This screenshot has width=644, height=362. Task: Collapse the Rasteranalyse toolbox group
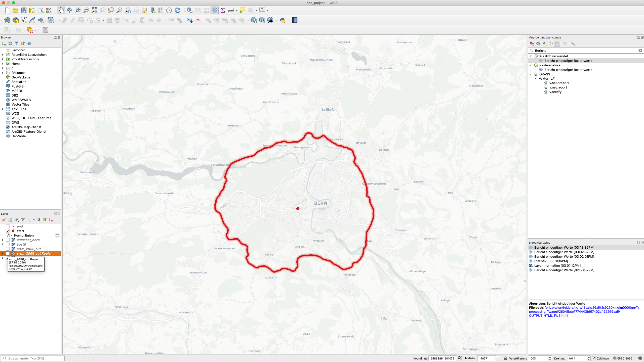531,65
